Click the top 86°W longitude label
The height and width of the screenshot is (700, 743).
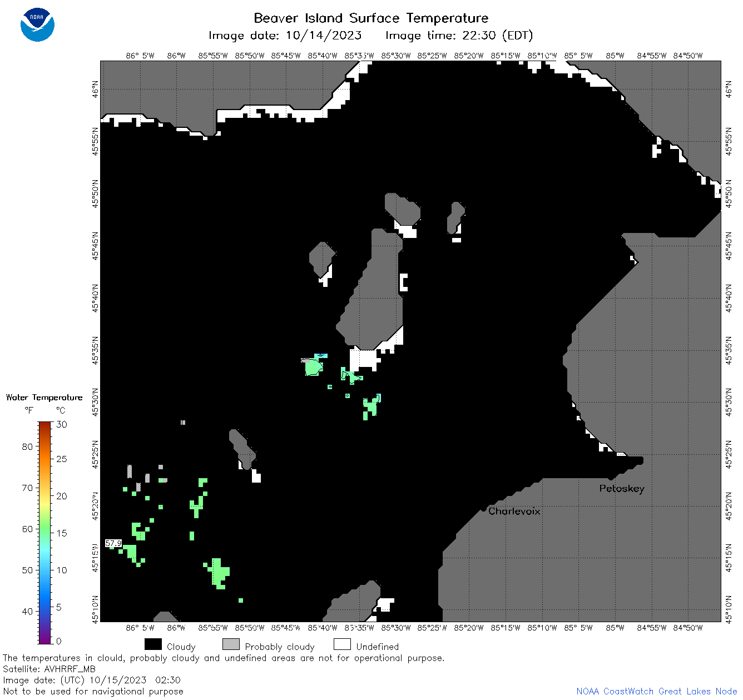tap(176, 56)
